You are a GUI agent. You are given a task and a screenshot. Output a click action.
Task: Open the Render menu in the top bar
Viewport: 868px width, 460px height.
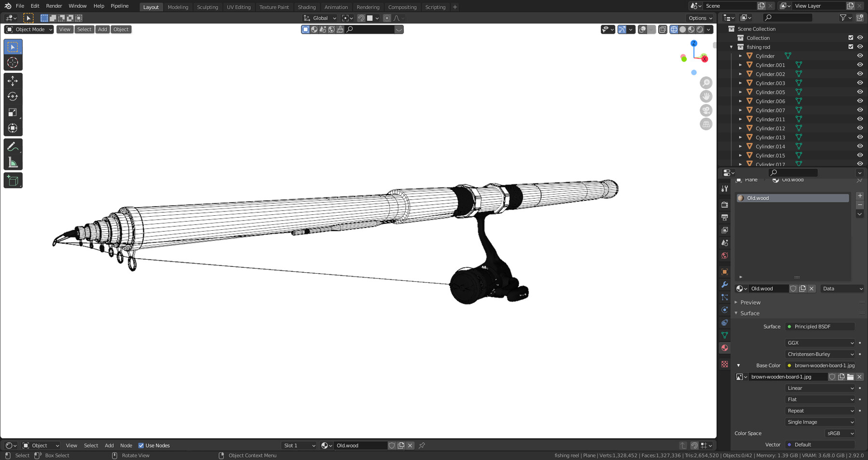coord(54,6)
